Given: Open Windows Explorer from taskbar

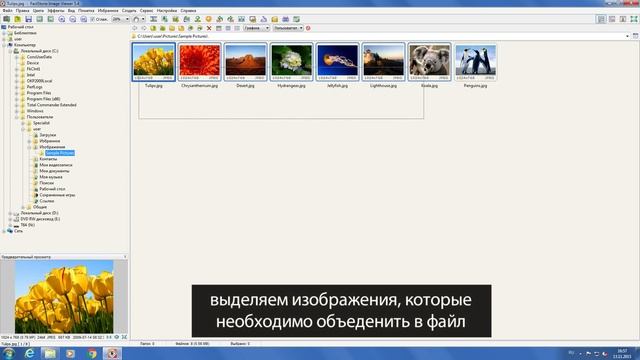Looking at the screenshot, I should pyautogui.click(x=50, y=353).
